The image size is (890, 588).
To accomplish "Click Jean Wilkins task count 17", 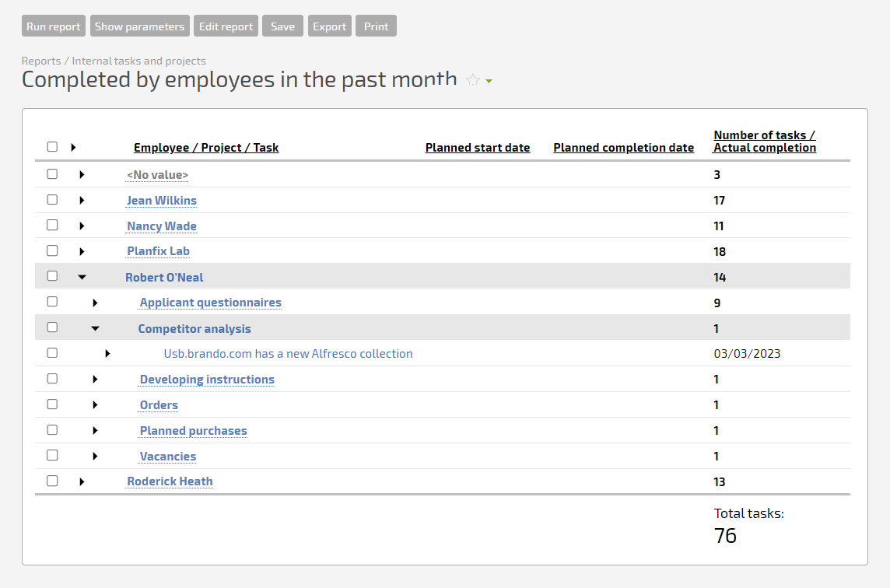I will pos(719,201).
